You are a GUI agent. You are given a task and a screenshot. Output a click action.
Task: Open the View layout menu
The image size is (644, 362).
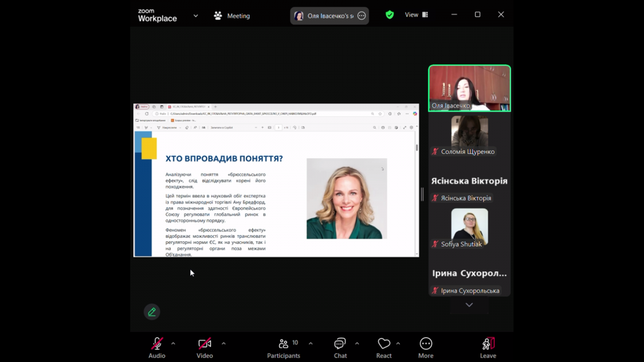(x=416, y=15)
